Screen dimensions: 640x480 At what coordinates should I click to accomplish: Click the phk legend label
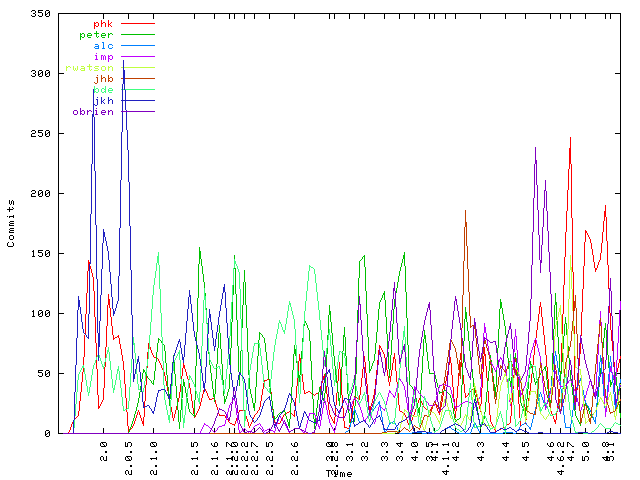tap(103, 23)
